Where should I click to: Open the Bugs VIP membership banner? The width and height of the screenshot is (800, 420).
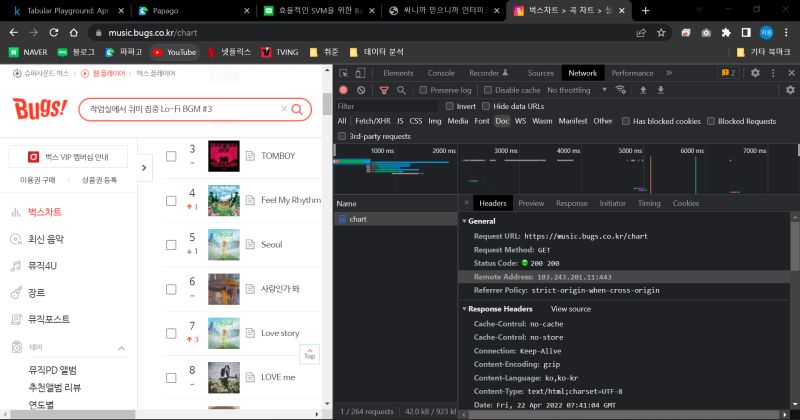coord(68,157)
